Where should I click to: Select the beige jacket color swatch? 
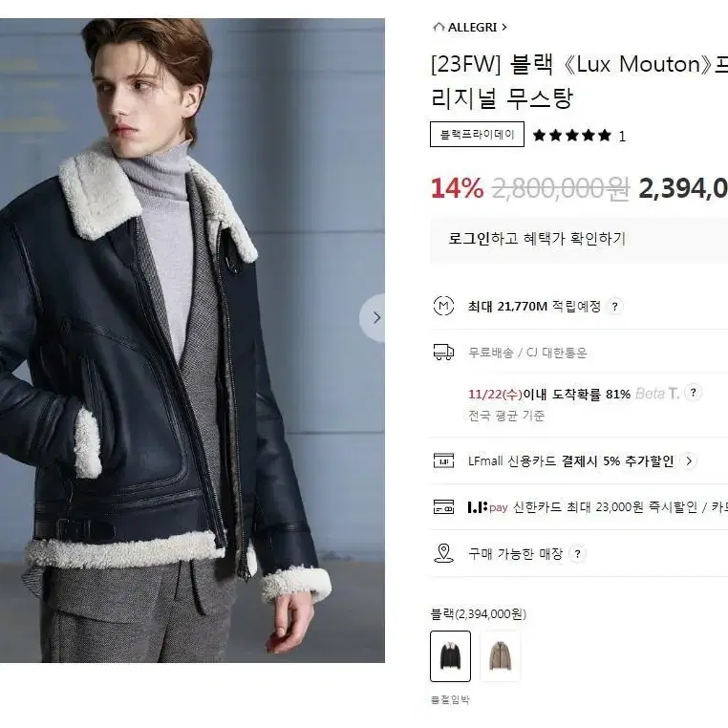[x=500, y=656]
